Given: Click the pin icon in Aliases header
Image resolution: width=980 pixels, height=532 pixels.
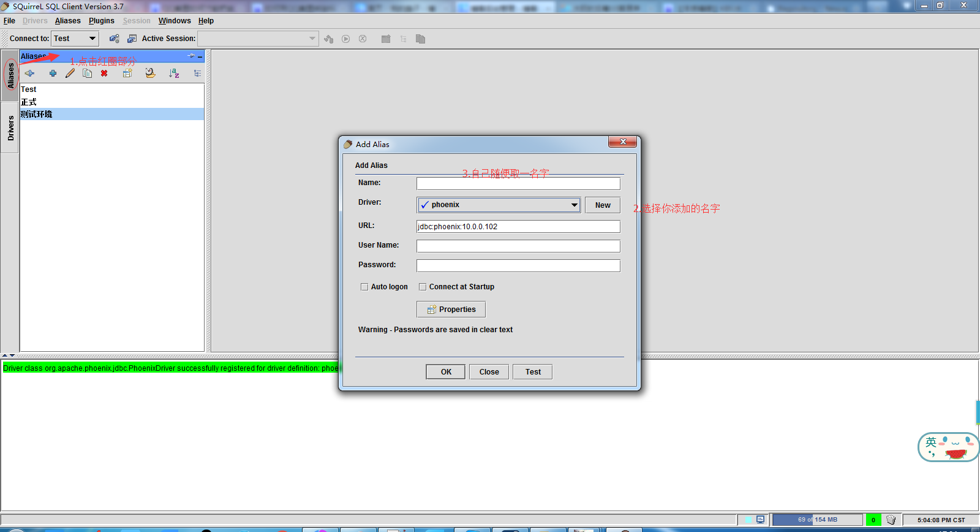Looking at the screenshot, I should 191,56.
